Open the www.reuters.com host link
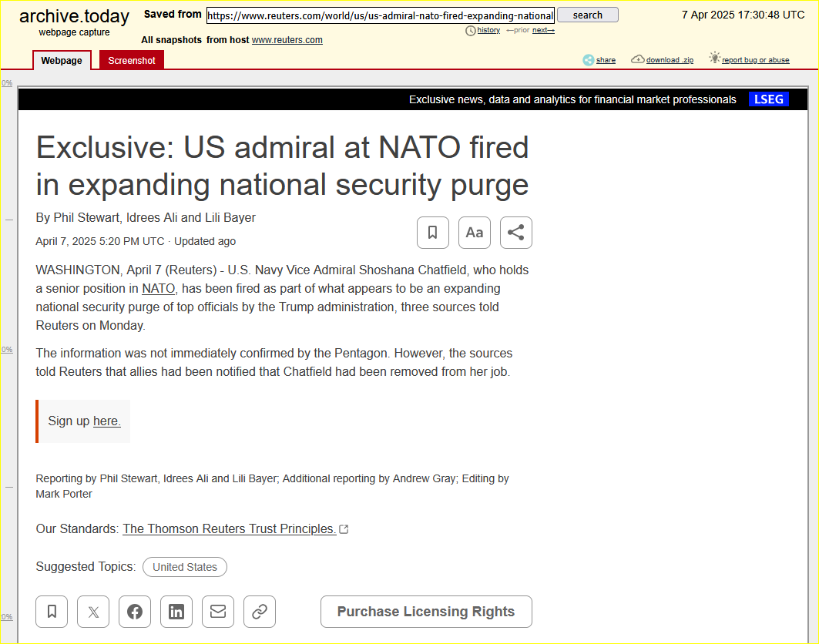The image size is (819, 644). coord(287,40)
